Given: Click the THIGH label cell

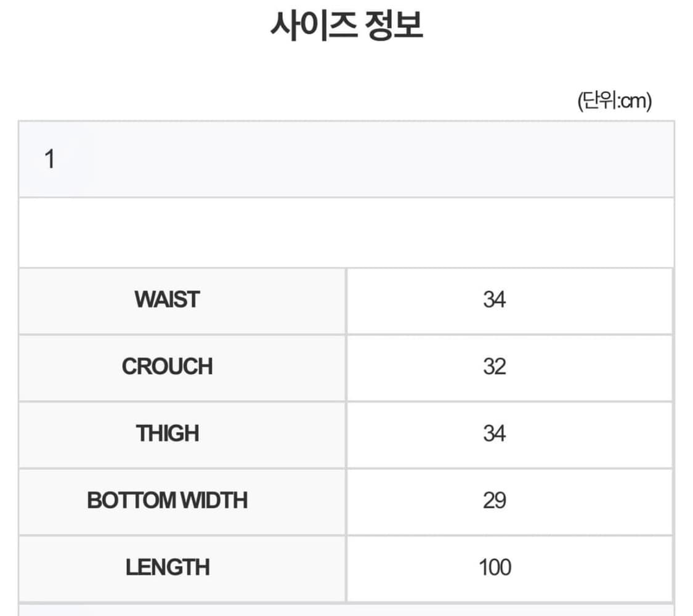Looking at the screenshot, I should tap(168, 434).
